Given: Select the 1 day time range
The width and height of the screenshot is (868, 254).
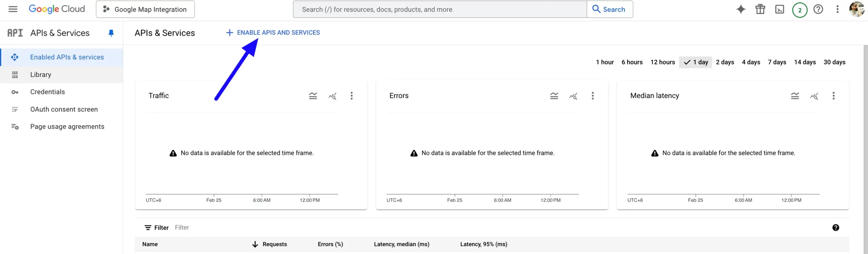Looking at the screenshot, I should [695, 62].
